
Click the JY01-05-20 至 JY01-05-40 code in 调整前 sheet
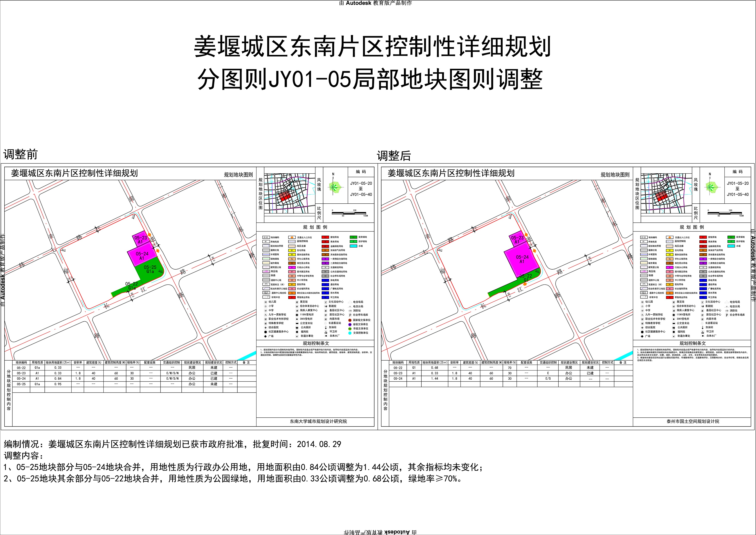click(361, 189)
